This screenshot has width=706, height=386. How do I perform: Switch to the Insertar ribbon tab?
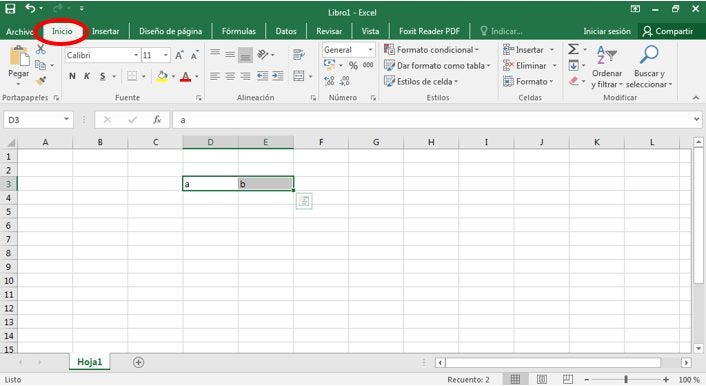pyautogui.click(x=105, y=31)
